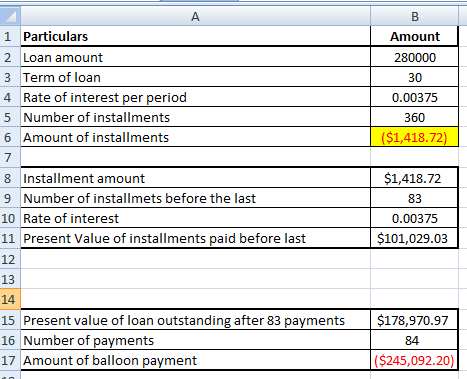Select Amount of installments label cell

[x=195, y=137]
